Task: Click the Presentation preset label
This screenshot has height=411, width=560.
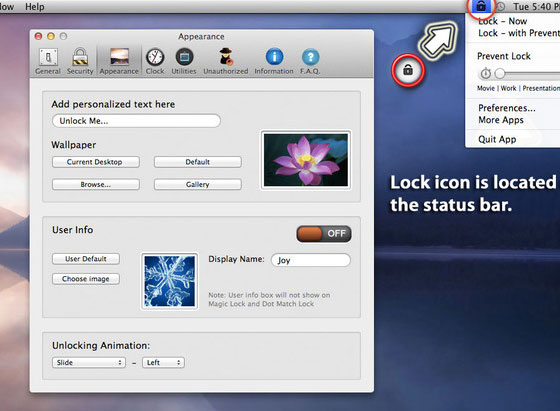Action: 541,88
